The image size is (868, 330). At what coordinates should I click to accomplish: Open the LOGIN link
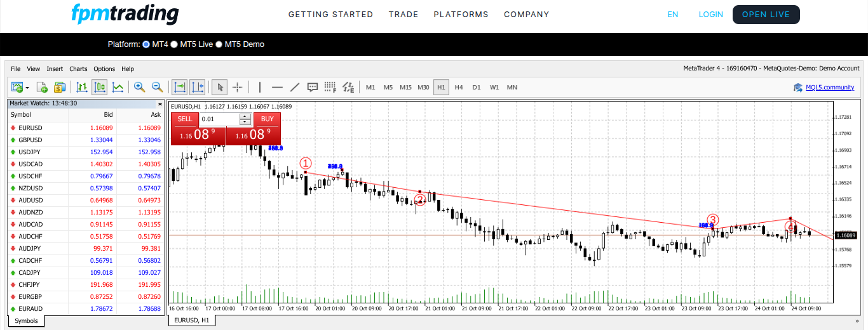click(x=710, y=15)
